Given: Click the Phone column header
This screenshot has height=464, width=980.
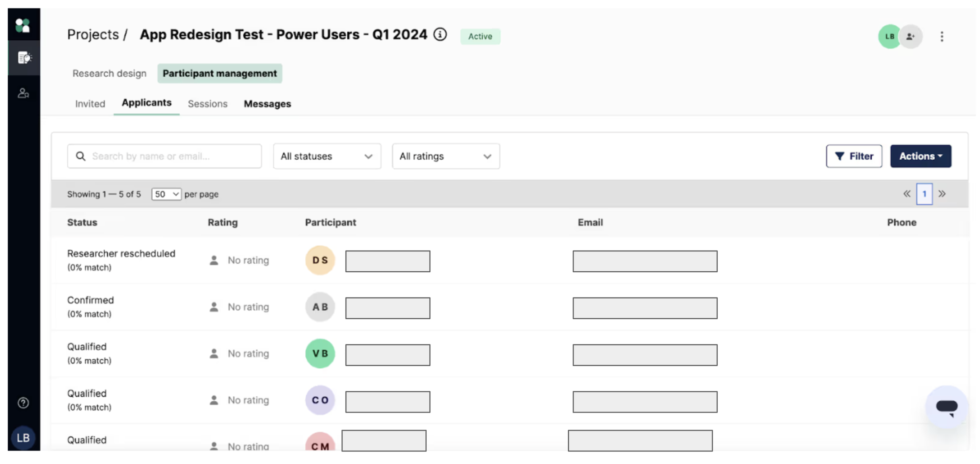Looking at the screenshot, I should (901, 223).
